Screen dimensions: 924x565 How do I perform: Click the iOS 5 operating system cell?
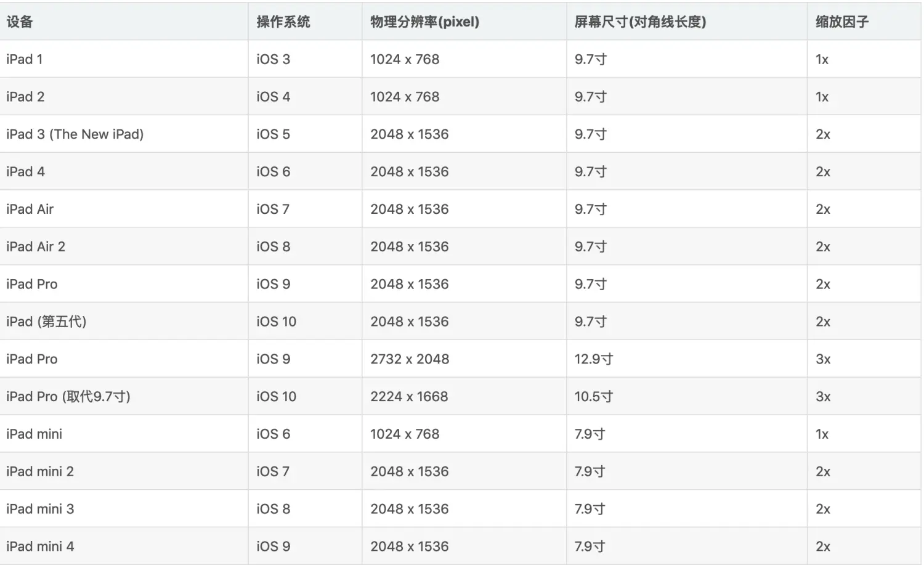pos(273,134)
